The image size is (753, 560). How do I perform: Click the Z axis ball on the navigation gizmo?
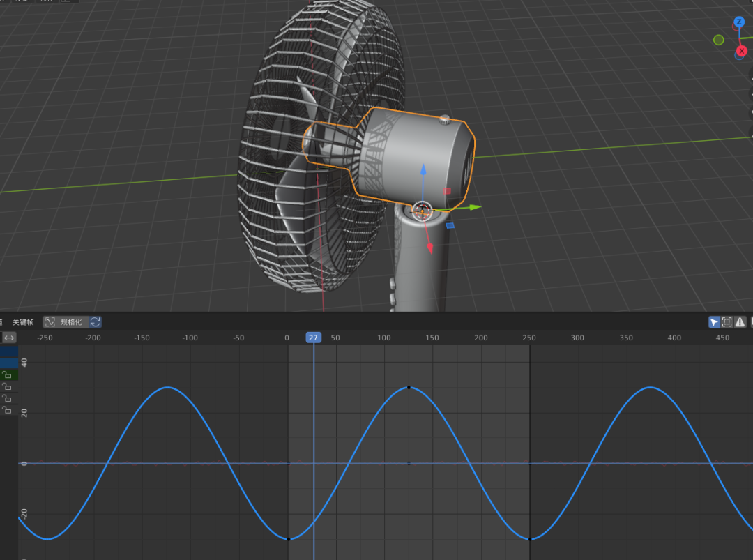pyautogui.click(x=738, y=22)
